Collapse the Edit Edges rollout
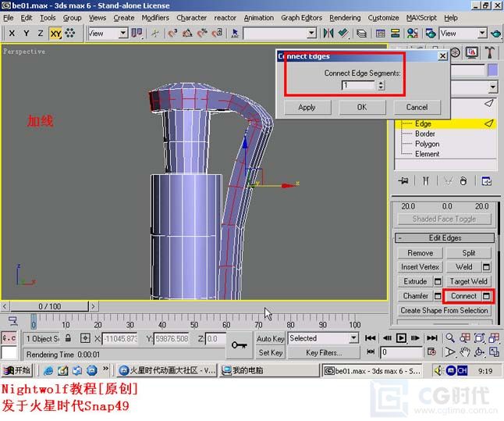The image size is (504, 421). click(445, 238)
